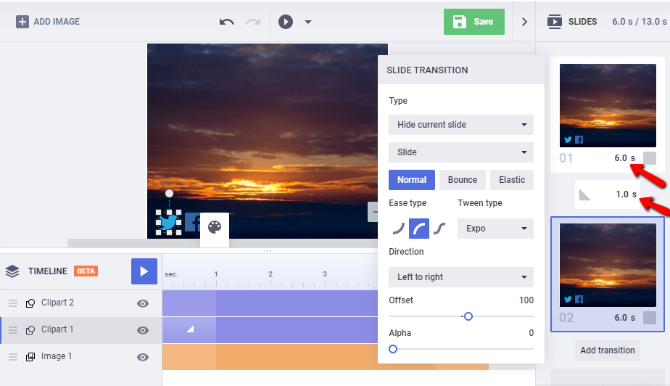
Task: Click the redo arrow icon
Action: 253,22
